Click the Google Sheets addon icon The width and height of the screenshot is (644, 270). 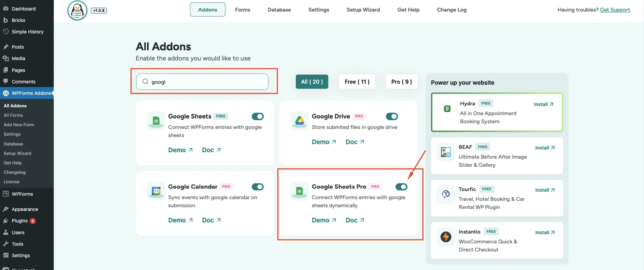click(x=156, y=120)
